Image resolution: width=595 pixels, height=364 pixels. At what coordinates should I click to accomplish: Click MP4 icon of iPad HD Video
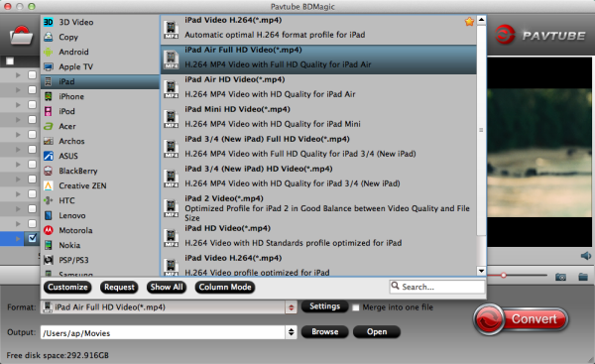tap(172, 238)
